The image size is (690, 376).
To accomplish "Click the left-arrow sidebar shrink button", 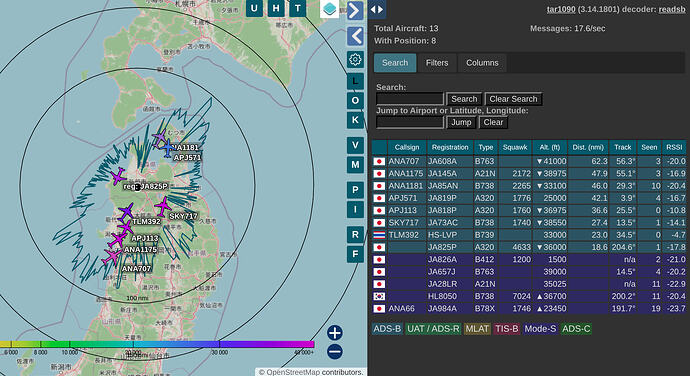I will click(355, 36).
